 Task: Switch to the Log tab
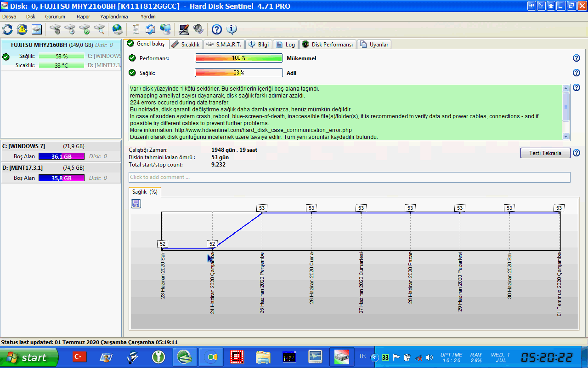pyautogui.click(x=285, y=44)
